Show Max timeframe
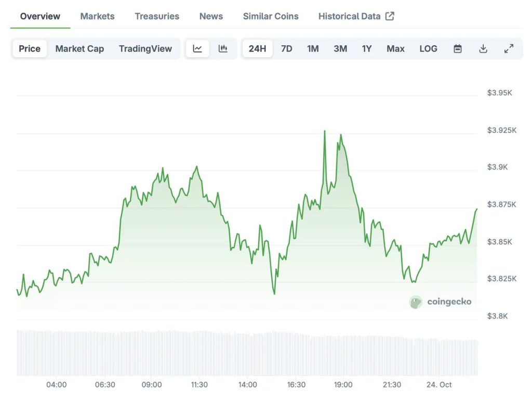Viewport: 532px width, 401px height. coord(395,48)
